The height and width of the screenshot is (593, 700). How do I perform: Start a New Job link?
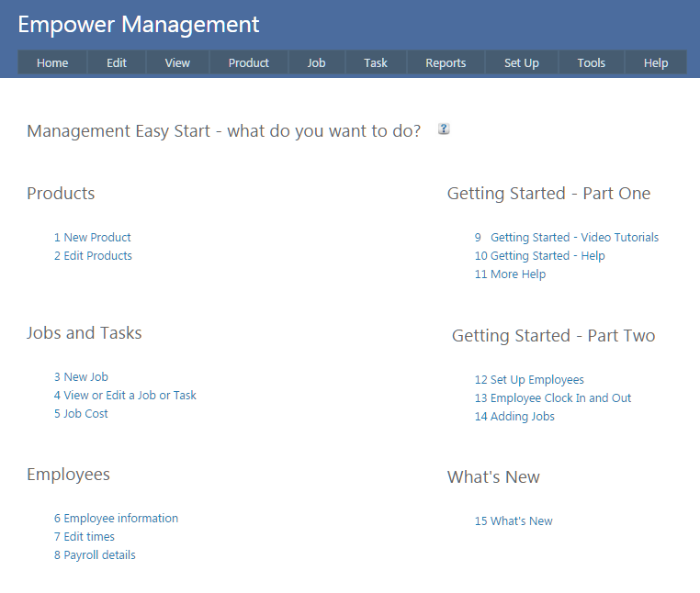tap(81, 376)
